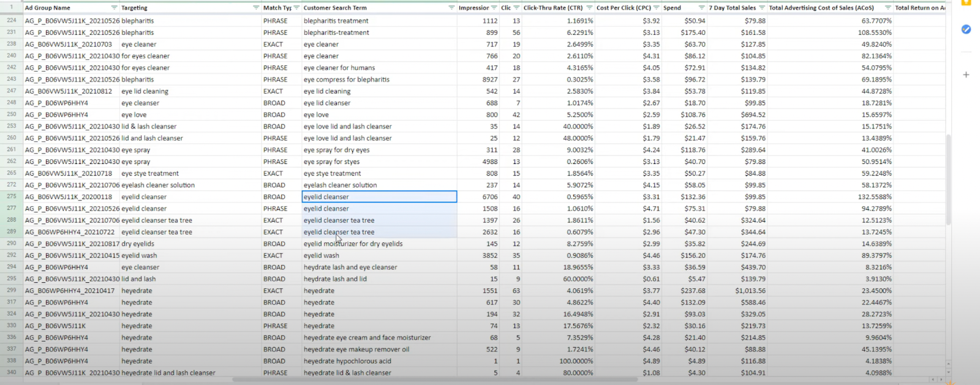Click targeting cell 'heyedrate lid and lash cleanser'
This screenshot has width=980, height=385.
click(168, 373)
